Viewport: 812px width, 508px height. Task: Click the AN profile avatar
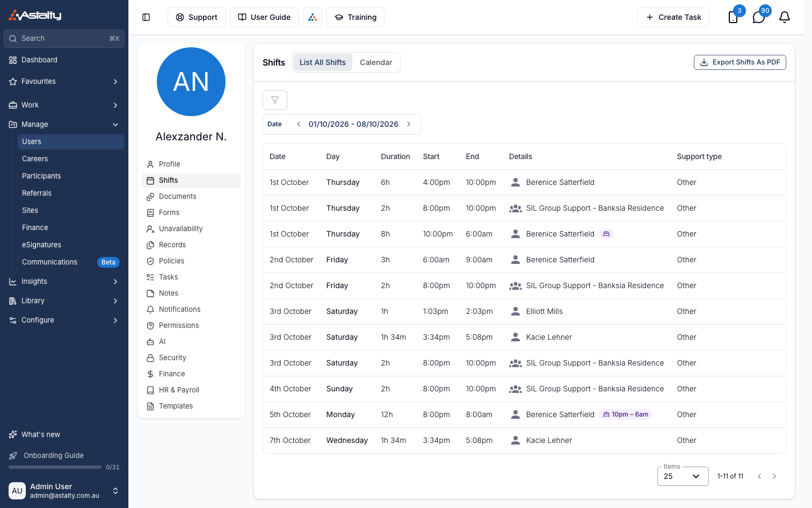click(x=191, y=82)
